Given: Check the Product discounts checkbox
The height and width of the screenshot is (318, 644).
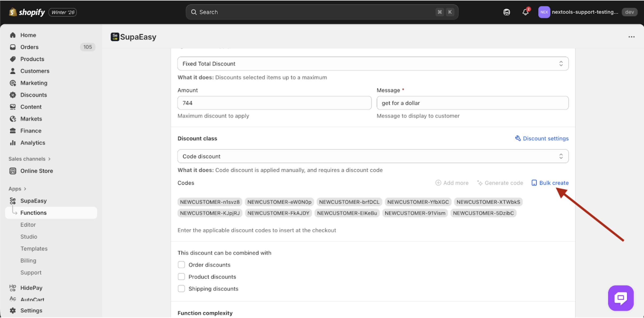Looking at the screenshot, I should pos(181,277).
